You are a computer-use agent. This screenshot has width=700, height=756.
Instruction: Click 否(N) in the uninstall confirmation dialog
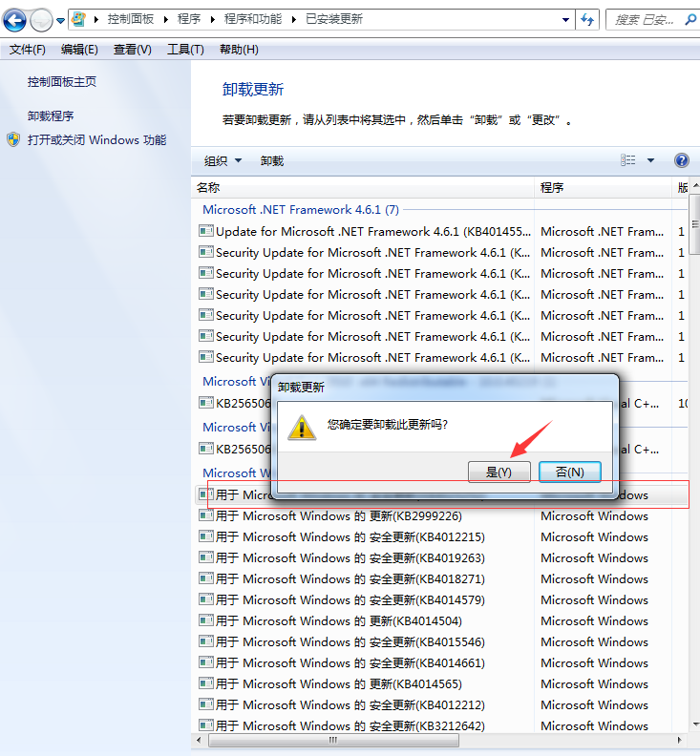tap(570, 472)
